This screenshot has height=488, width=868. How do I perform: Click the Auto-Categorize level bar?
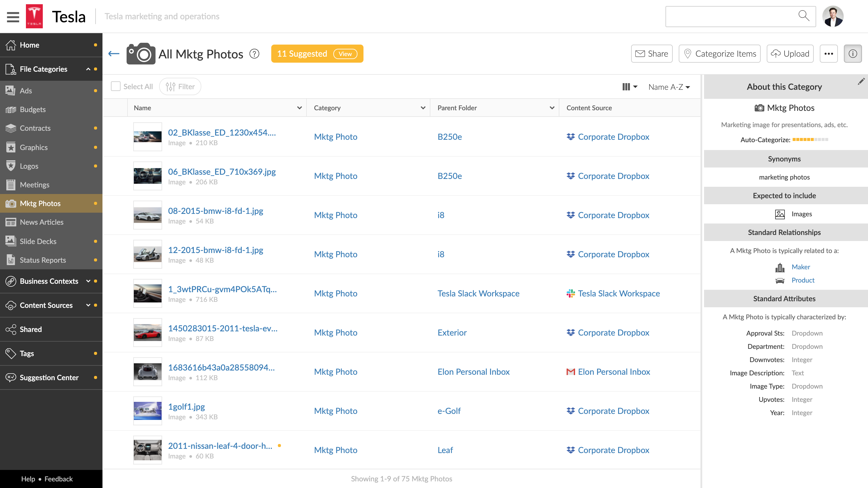[810, 139]
